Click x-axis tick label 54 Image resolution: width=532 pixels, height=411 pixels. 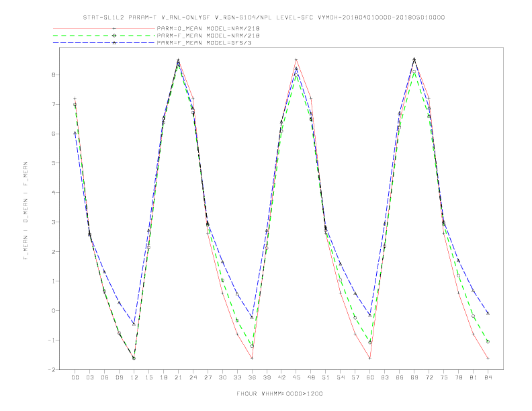[x=341, y=377]
